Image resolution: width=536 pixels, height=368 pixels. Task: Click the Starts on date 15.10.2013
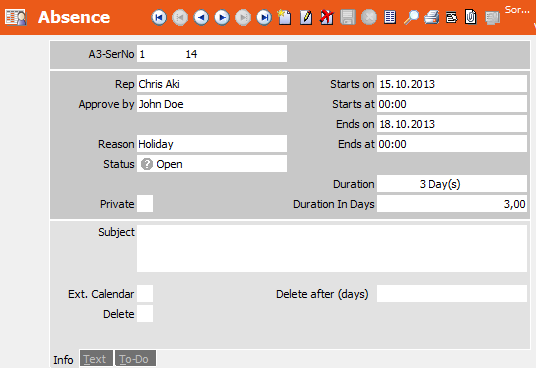point(452,84)
